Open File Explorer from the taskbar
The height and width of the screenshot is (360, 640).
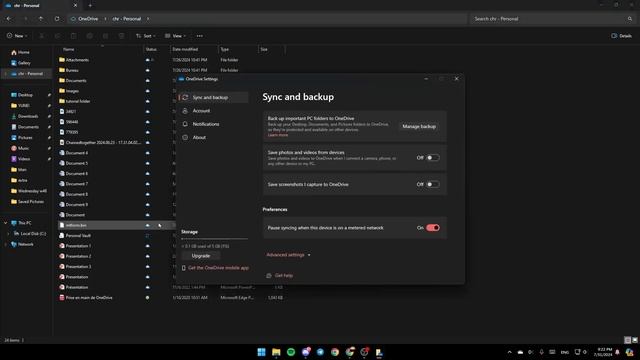coord(276,352)
